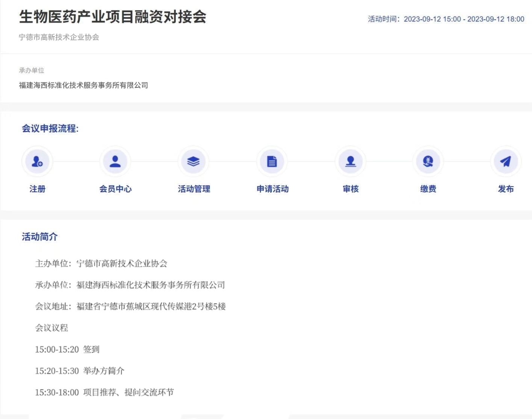Click the 会议申报流程 heading

click(50, 128)
